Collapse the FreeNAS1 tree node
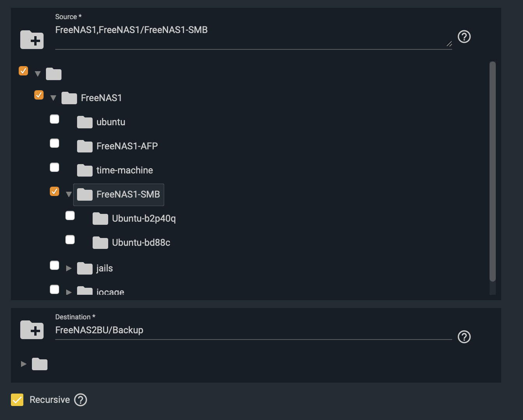 click(x=53, y=98)
